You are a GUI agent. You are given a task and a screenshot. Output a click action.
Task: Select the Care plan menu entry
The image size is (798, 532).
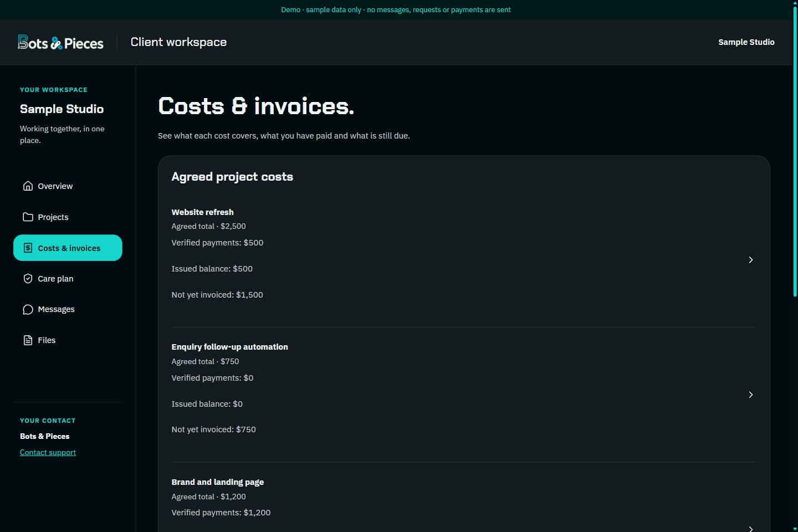pos(68,279)
